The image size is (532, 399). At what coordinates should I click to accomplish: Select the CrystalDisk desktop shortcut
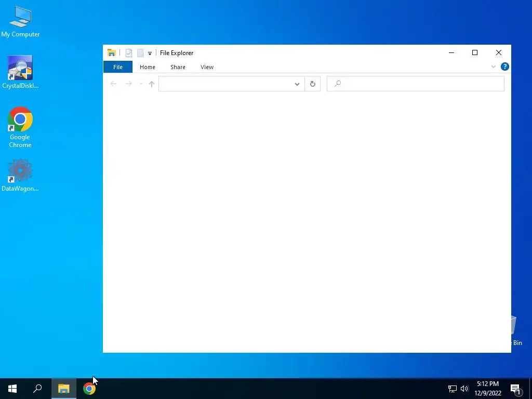point(20,72)
